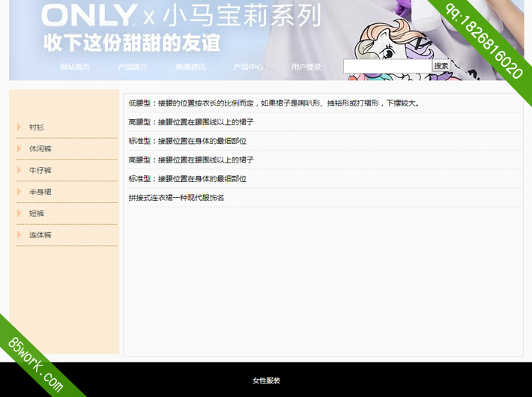Go to the 产品简介 menu item
The image size is (532, 397).
(x=133, y=67)
